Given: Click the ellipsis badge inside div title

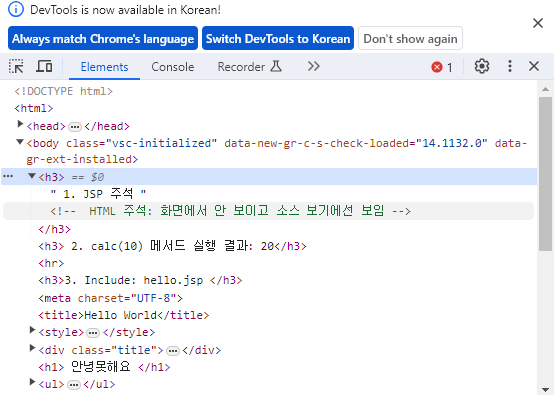Looking at the screenshot, I should point(173,351).
